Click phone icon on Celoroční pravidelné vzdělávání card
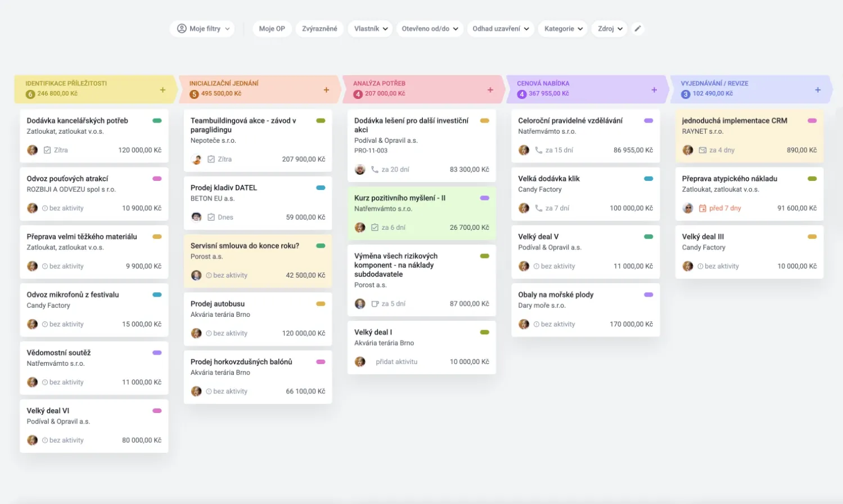843x504 pixels. coord(539,150)
